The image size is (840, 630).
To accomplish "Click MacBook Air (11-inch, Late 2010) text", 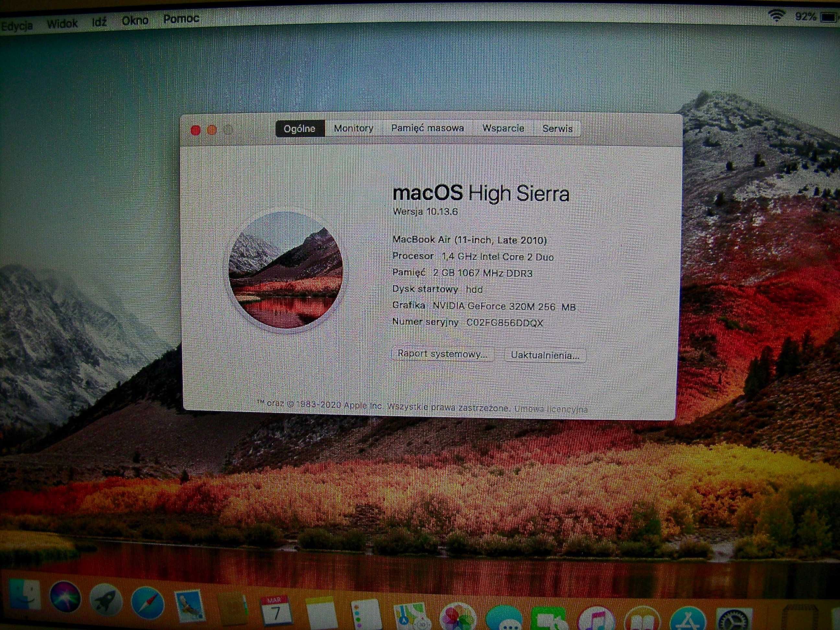I will [470, 240].
